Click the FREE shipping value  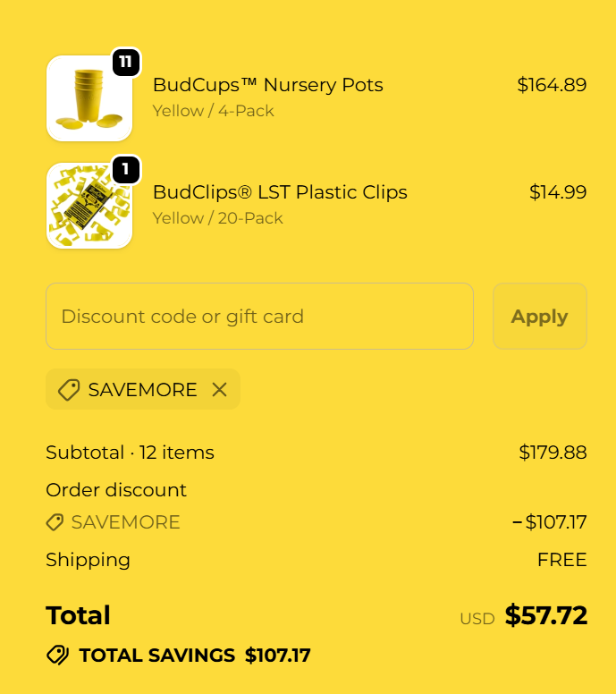(x=561, y=560)
